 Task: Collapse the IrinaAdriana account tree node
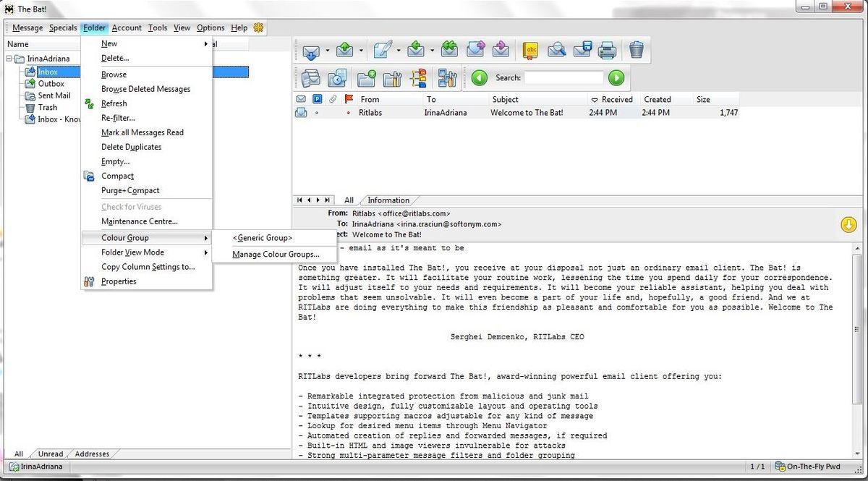tap(9, 59)
